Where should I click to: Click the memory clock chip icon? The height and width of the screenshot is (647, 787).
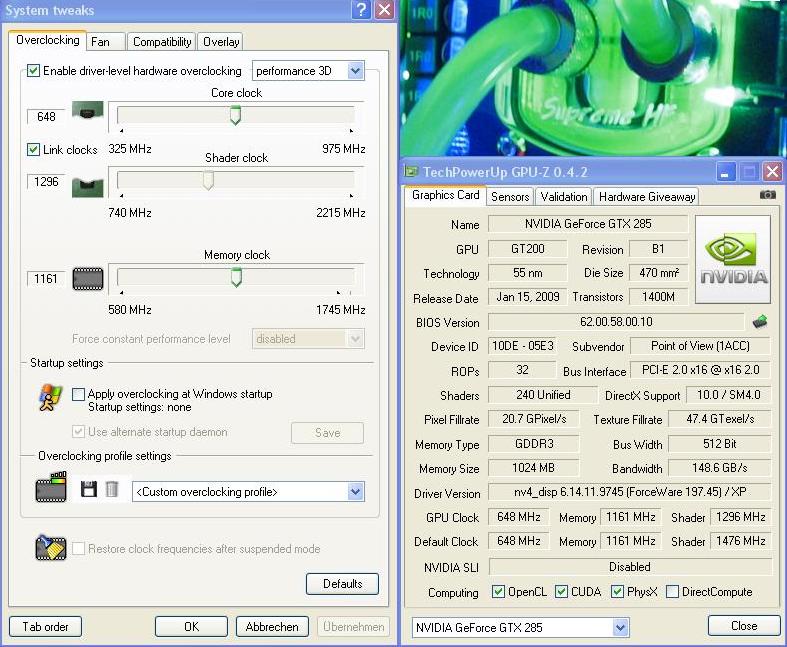coord(88,279)
